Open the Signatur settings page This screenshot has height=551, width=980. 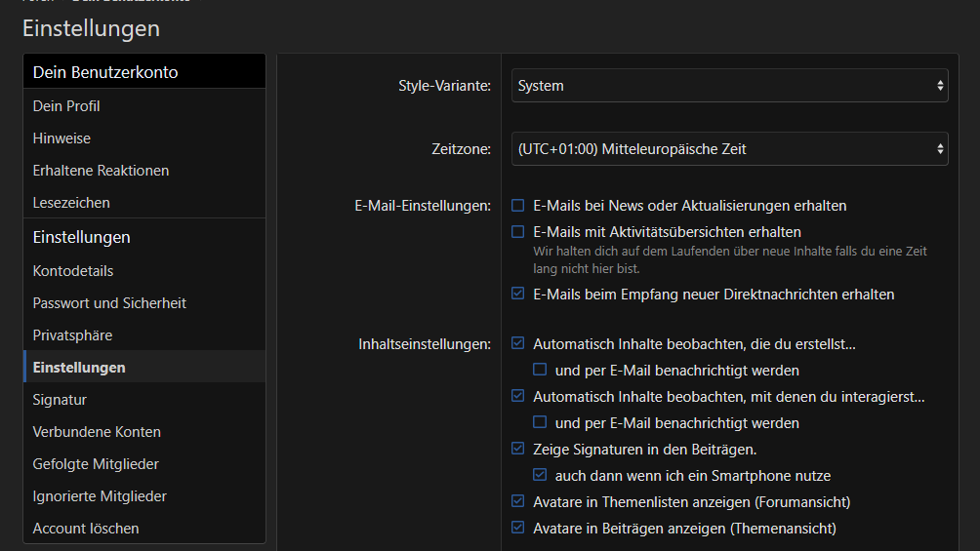pyautogui.click(x=60, y=400)
